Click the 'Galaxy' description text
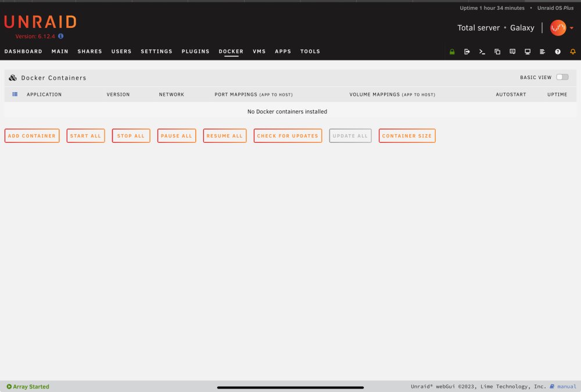This screenshot has width=581, height=392. 522,28
